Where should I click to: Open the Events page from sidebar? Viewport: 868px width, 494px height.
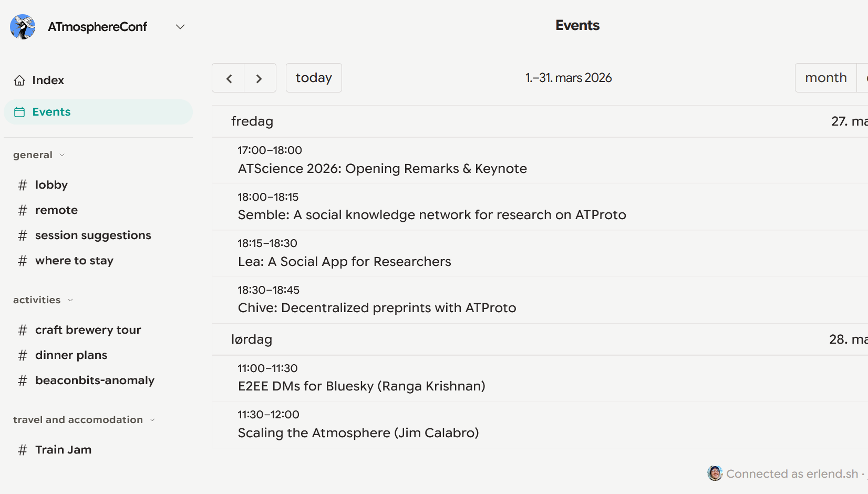[x=51, y=111]
